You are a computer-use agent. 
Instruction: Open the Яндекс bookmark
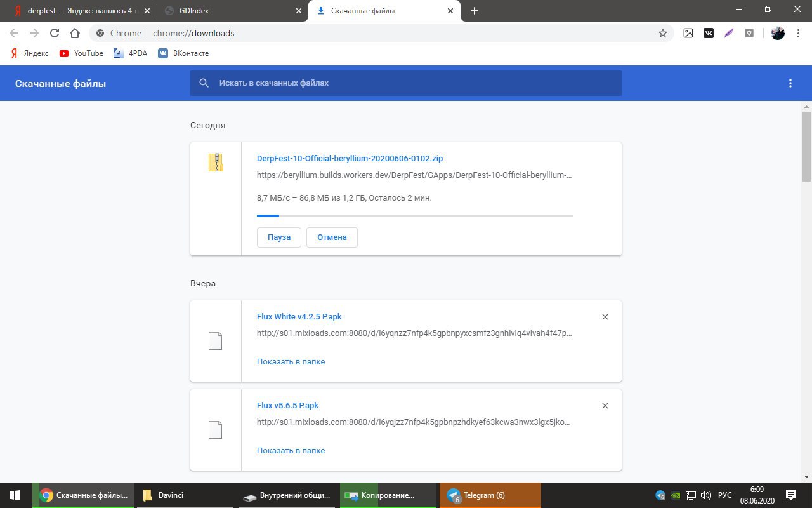point(29,53)
